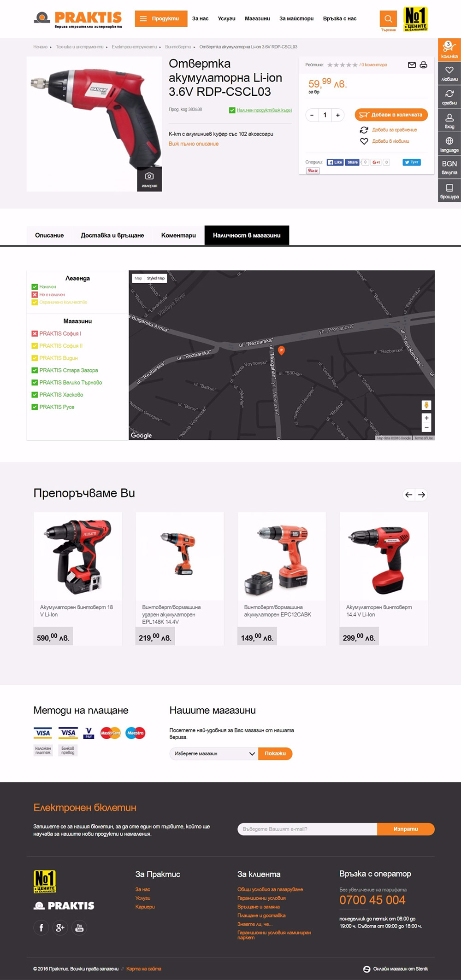Decrease quantity with minus button

point(312,115)
